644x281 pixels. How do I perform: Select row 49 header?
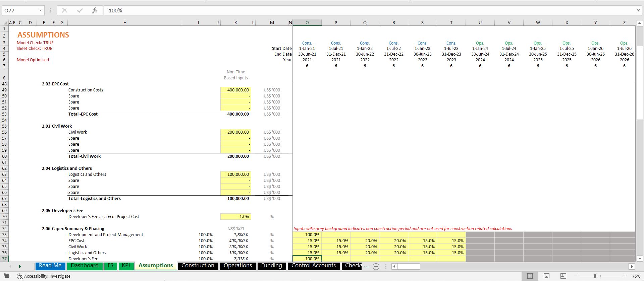click(x=4, y=90)
